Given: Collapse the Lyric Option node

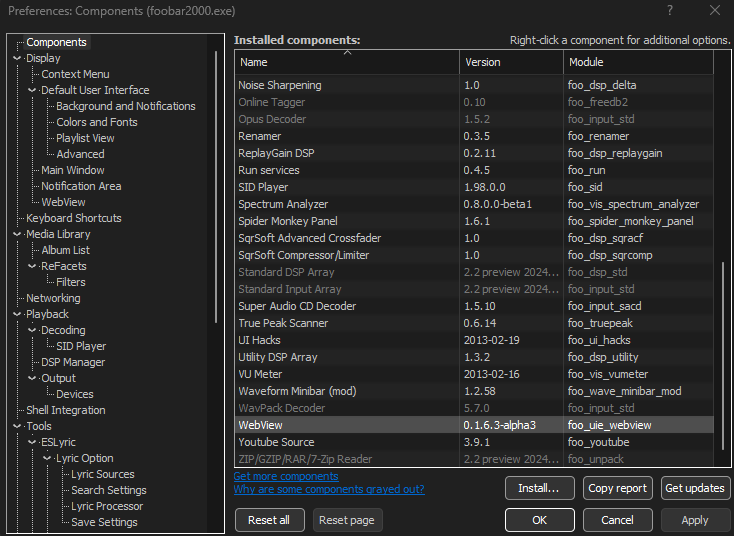Looking at the screenshot, I should click(x=47, y=458).
